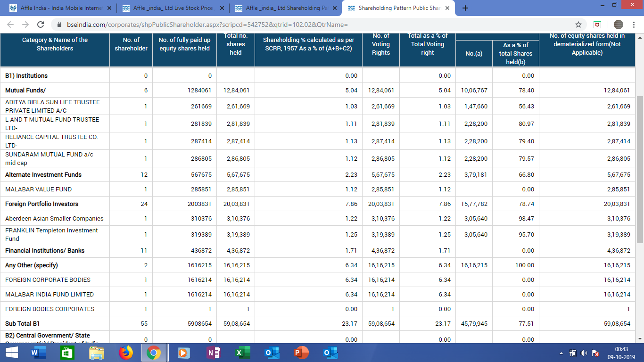Bookmark this page with the star icon
This screenshot has width=644, height=362.
578,25
